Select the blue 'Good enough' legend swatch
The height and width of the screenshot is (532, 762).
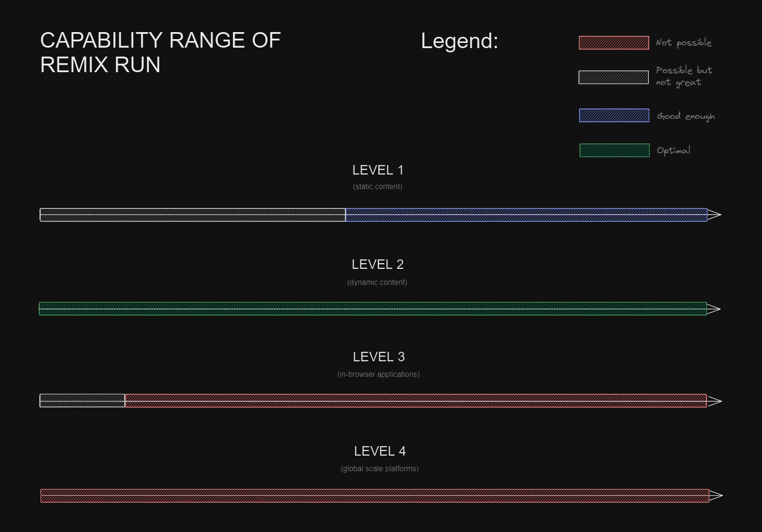coord(614,116)
